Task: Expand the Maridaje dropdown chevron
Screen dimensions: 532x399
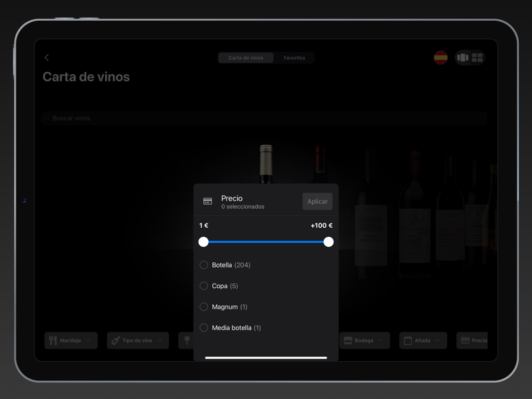Action: point(88,340)
